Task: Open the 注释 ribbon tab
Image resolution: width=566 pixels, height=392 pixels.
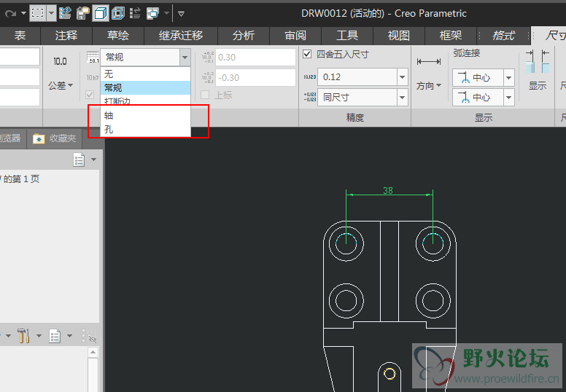Action: (66, 36)
